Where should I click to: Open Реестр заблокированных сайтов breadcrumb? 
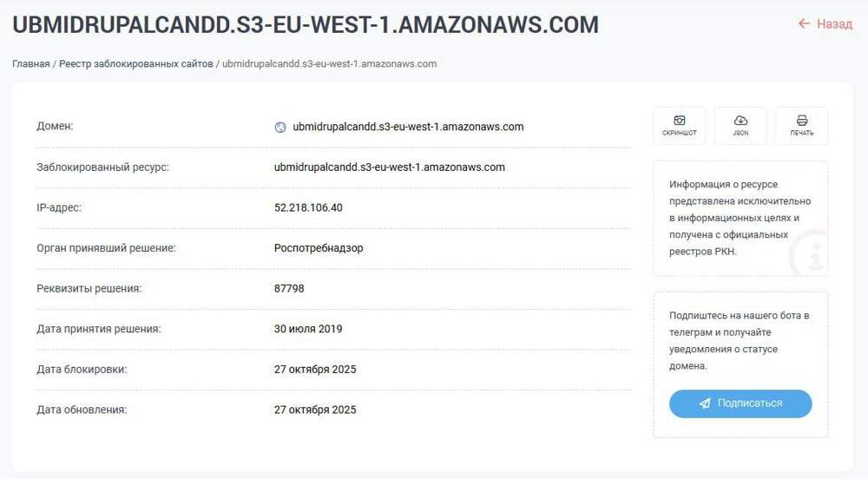[136, 64]
